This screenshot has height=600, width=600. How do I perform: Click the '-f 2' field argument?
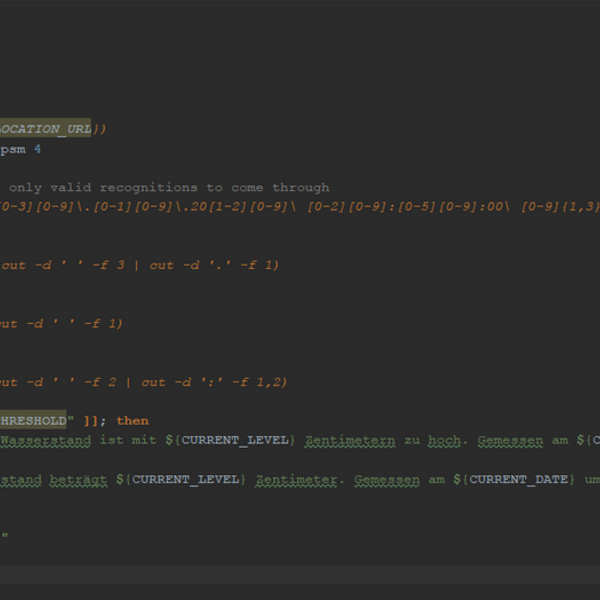tap(113, 382)
